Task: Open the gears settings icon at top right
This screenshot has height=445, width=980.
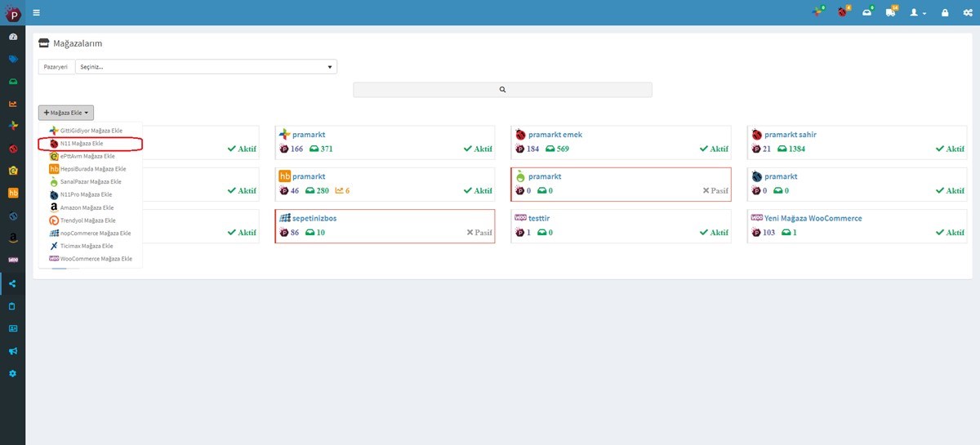Action: [968, 12]
